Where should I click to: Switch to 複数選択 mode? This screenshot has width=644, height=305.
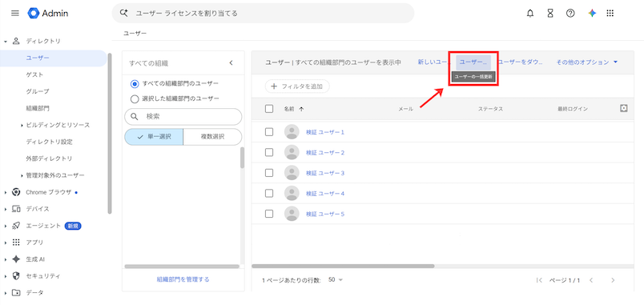[x=212, y=137]
